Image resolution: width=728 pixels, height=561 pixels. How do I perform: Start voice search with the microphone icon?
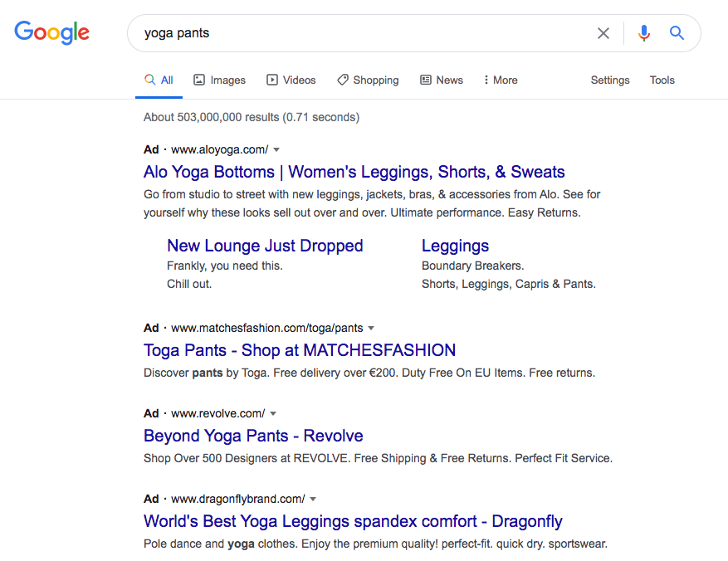pos(644,33)
